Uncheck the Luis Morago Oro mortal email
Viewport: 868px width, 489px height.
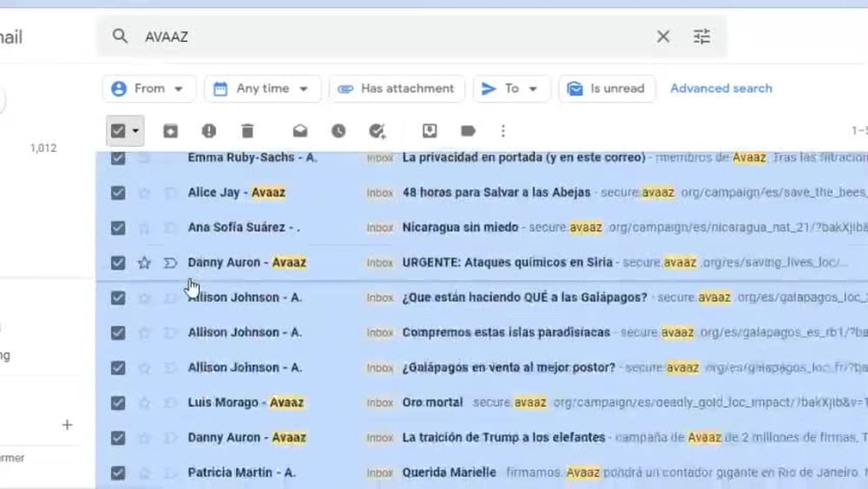pyautogui.click(x=118, y=403)
